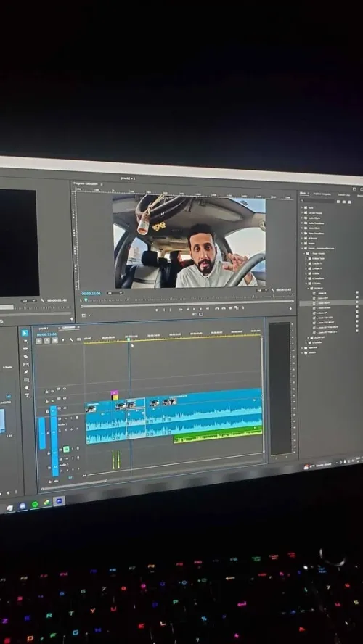Select the Pen tool
Viewport: 363px width, 644px height.
point(26,372)
